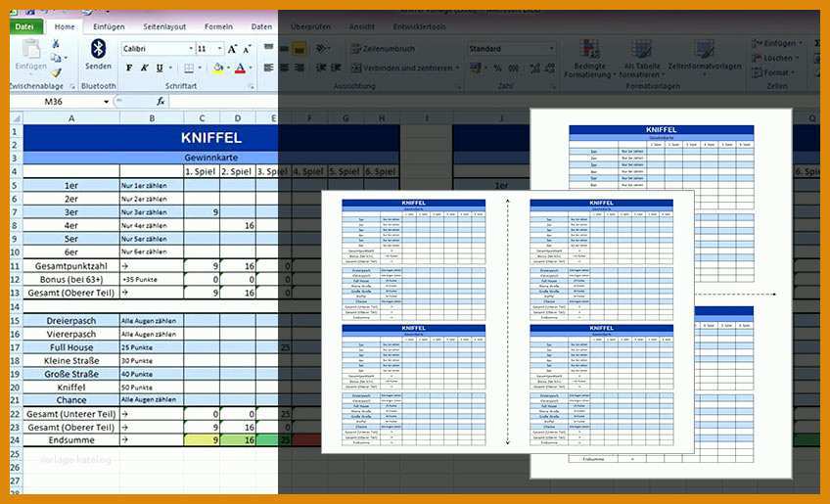The height and width of the screenshot is (504, 830).
Task: Open the Standard number format dropdown
Action: click(x=552, y=49)
